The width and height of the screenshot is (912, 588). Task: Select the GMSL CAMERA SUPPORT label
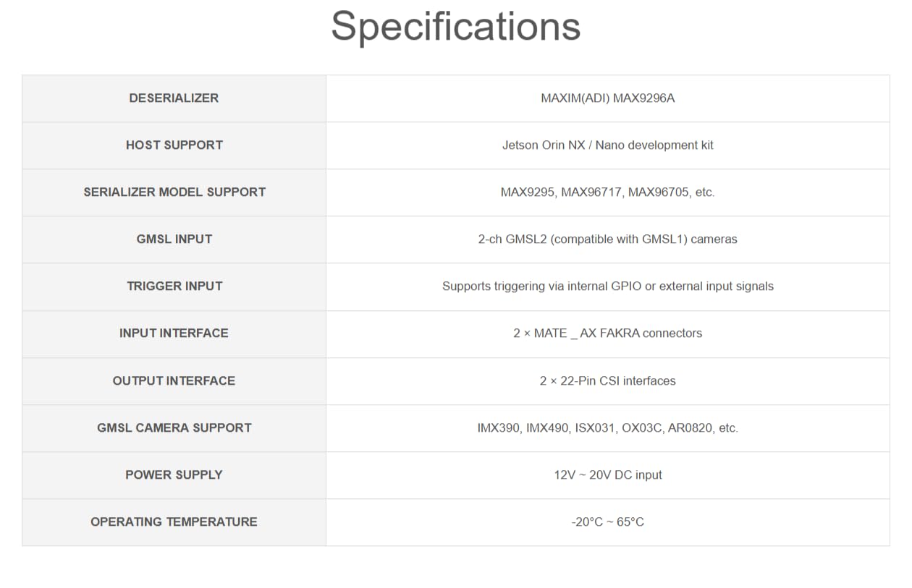pyautogui.click(x=174, y=428)
